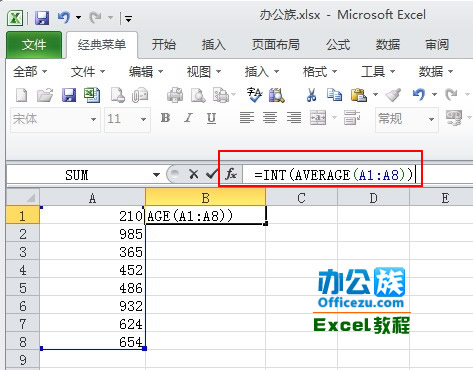Click Redo in the quick access toolbar
The height and width of the screenshot is (370, 473).
point(96,17)
